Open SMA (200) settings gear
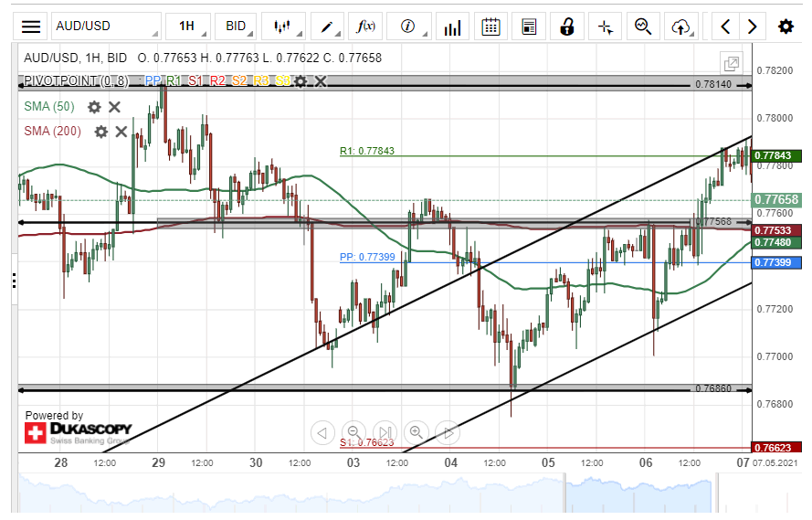812x520 pixels. tap(101, 133)
